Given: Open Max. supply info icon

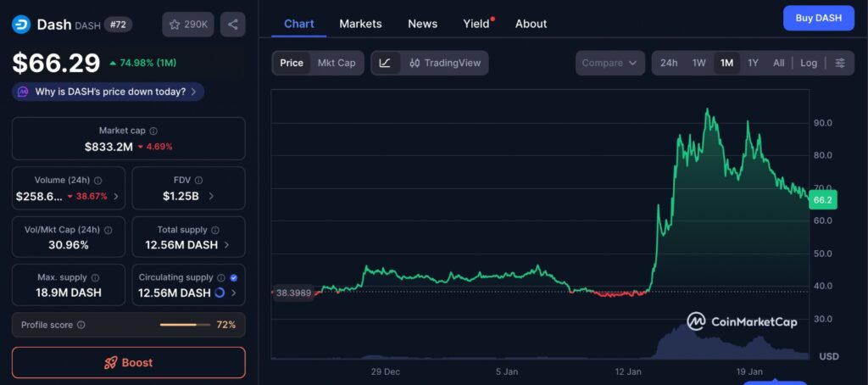Looking at the screenshot, I should (95, 277).
